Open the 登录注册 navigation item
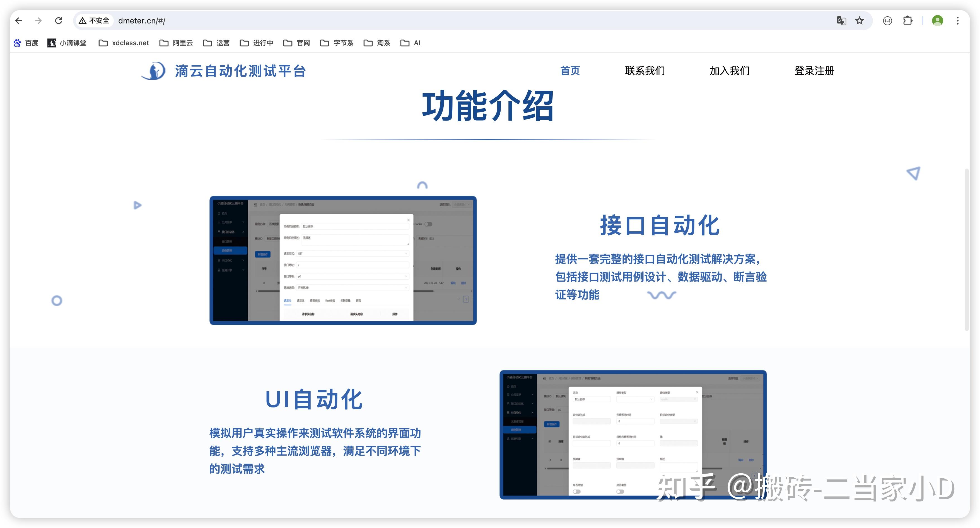 click(x=814, y=71)
